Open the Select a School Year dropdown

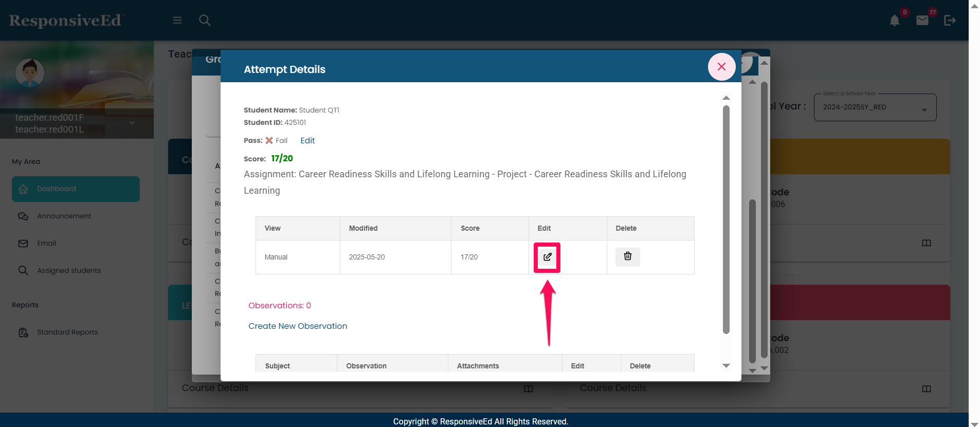click(875, 107)
